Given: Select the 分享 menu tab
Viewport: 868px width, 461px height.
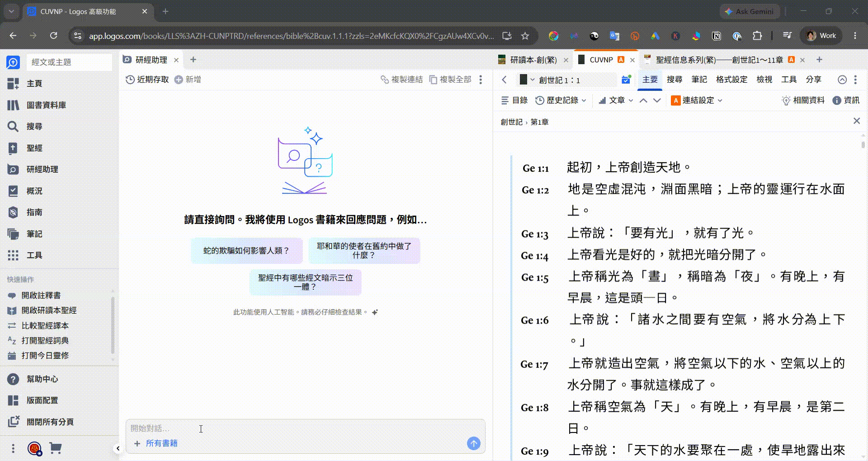Looking at the screenshot, I should point(813,80).
